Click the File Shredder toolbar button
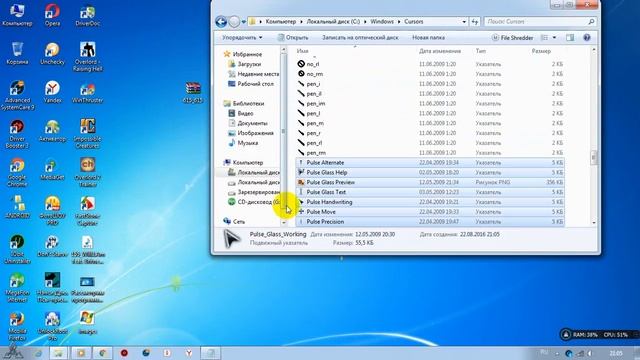 [512, 38]
